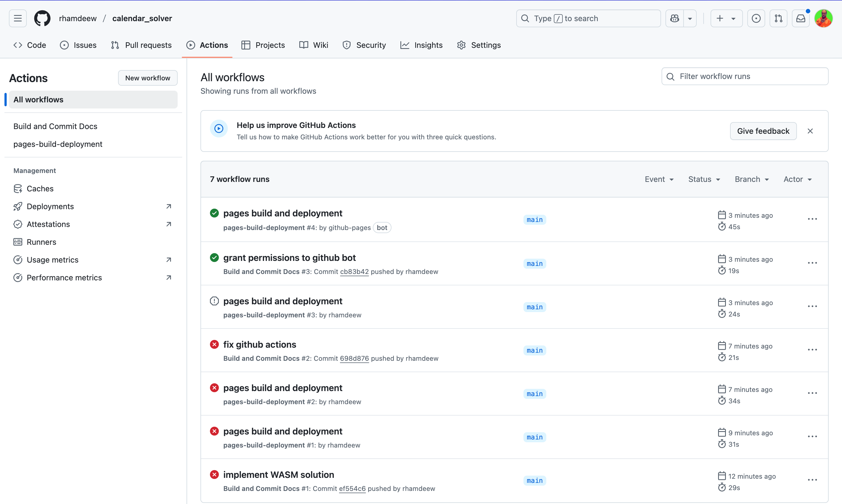Switch to the Insights tab
842x504 pixels.
[x=422, y=45]
